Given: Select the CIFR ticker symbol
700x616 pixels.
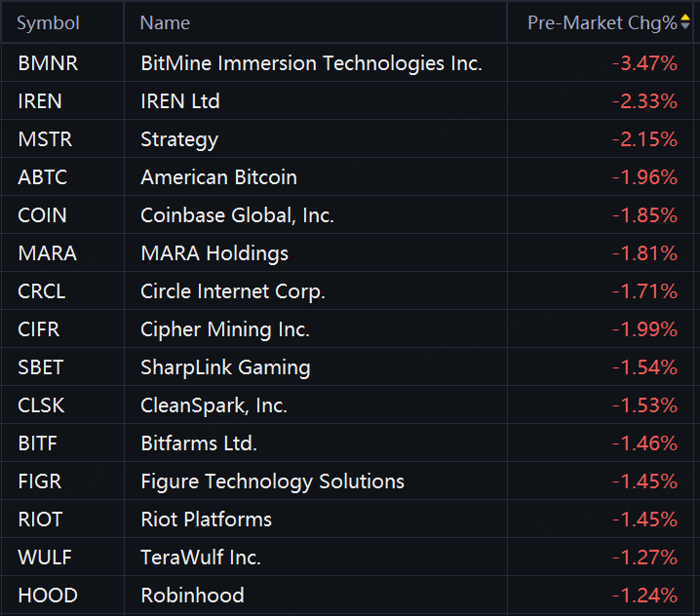Looking at the screenshot, I should pos(39,329).
